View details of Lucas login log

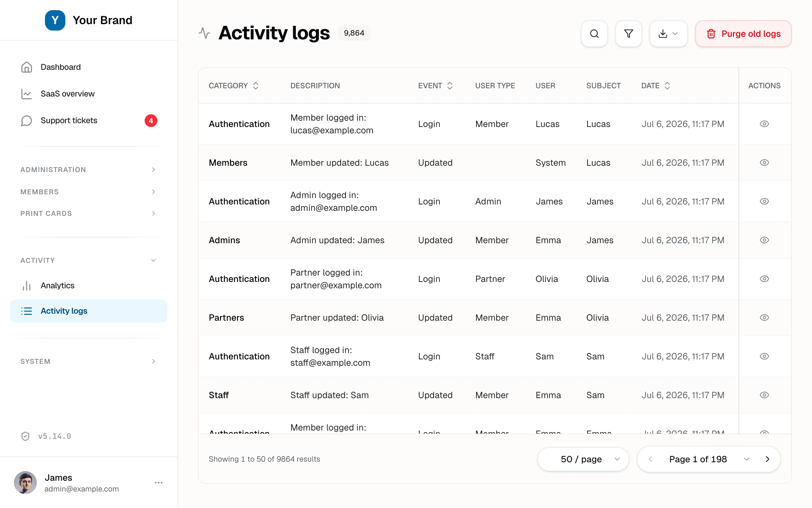(x=764, y=124)
